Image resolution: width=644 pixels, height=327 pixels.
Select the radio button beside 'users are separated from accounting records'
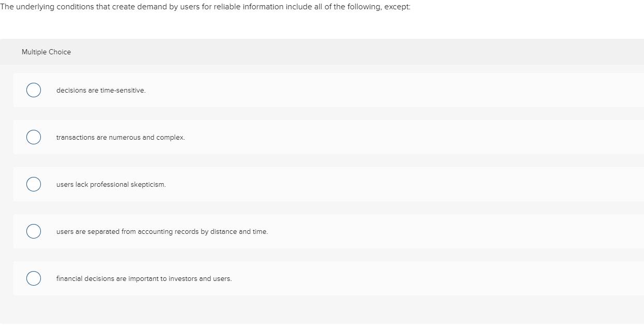33,231
